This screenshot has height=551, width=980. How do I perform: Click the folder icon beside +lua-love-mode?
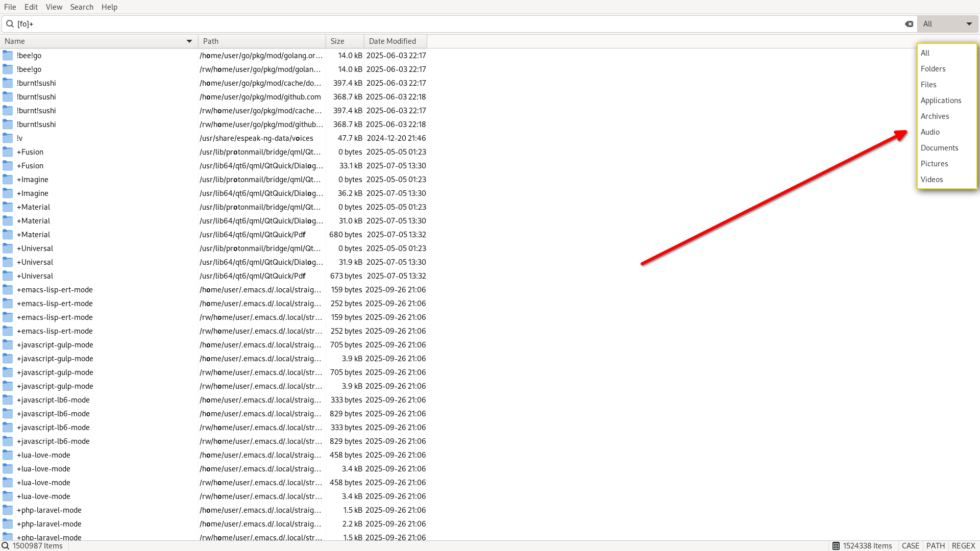8,455
